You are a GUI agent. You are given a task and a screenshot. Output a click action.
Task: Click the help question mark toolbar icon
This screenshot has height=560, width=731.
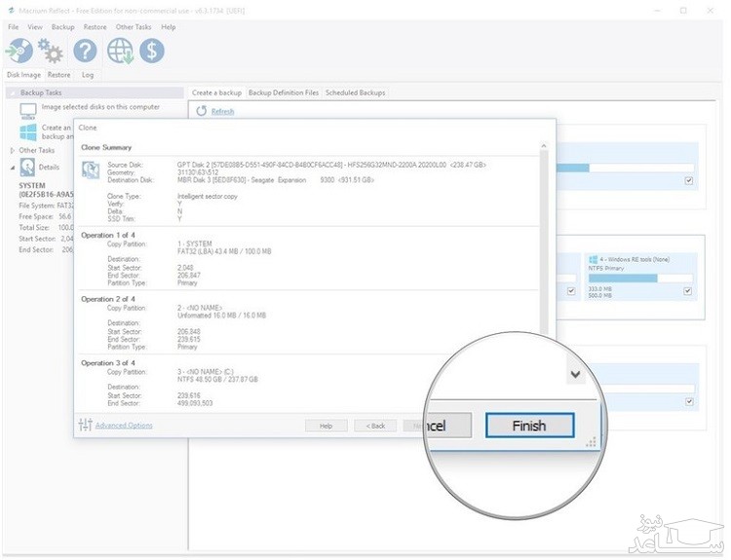click(86, 51)
